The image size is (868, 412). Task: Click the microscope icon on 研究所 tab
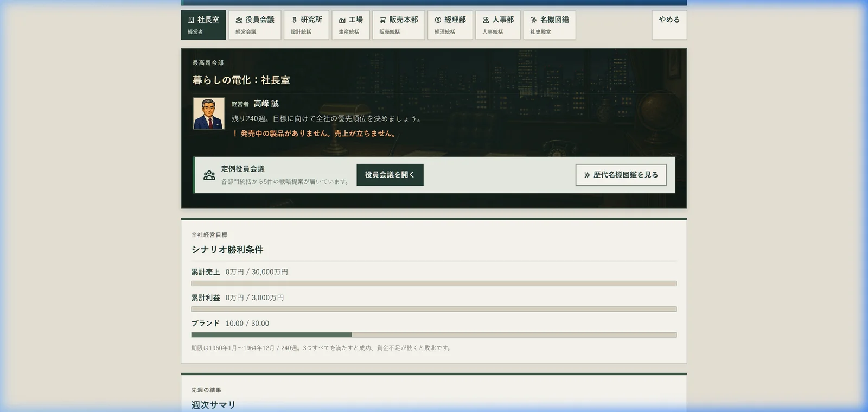click(294, 20)
